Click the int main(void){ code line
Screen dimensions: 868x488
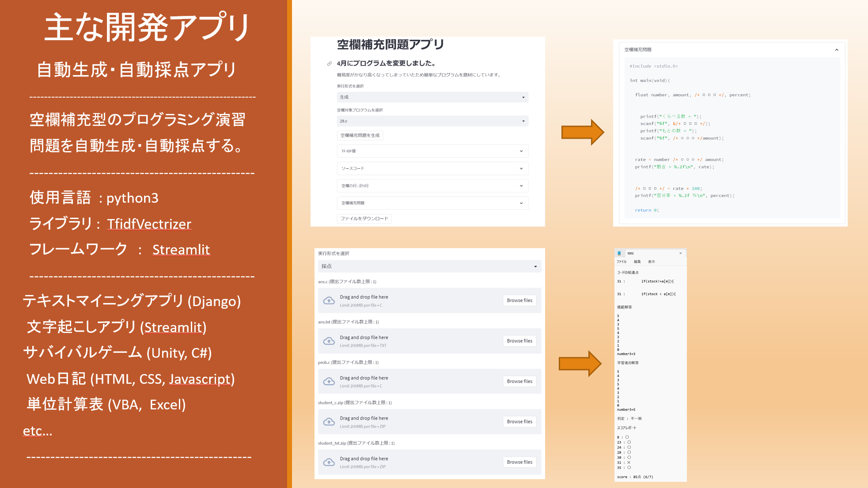pyautogui.click(x=649, y=80)
